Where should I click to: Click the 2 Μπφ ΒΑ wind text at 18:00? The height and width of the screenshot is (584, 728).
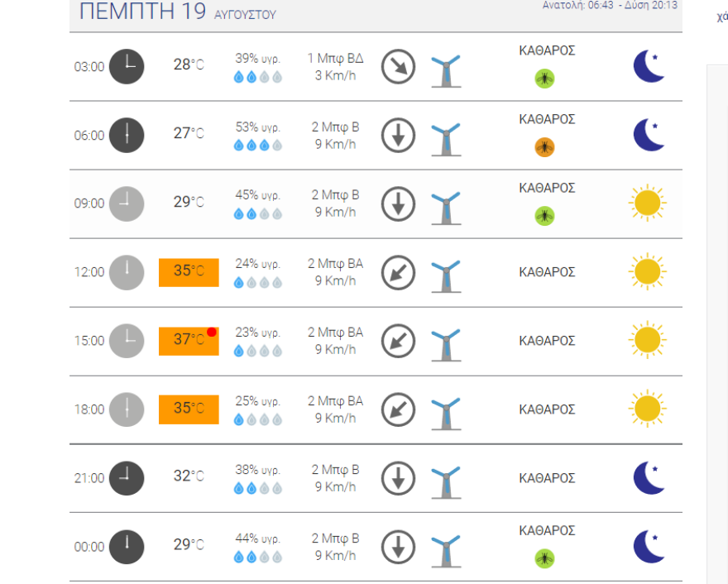[x=335, y=401]
